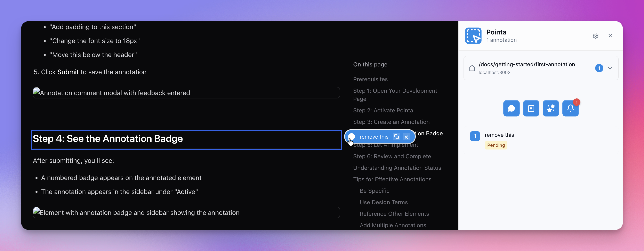Expand the first-annotation page chevron
644x251 pixels.
pos(610,68)
